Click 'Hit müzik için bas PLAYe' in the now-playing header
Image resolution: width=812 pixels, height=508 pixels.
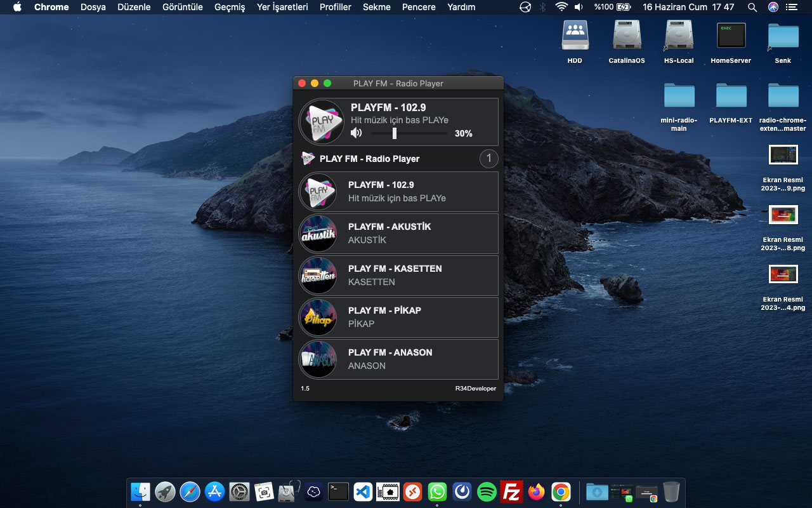point(400,120)
